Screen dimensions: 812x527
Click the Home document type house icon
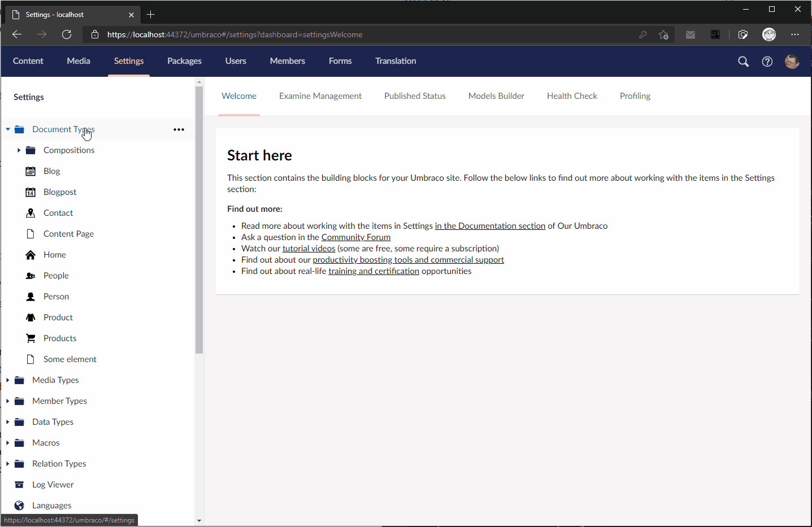31,255
